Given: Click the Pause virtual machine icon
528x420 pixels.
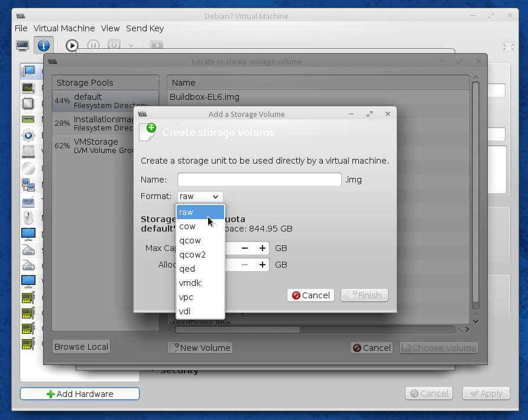Looking at the screenshot, I should click(x=93, y=45).
